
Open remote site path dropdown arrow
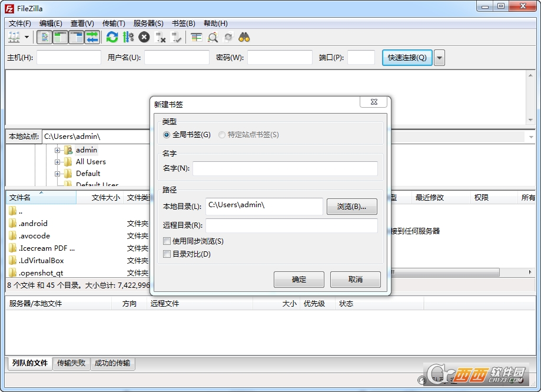(x=531, y=137)
